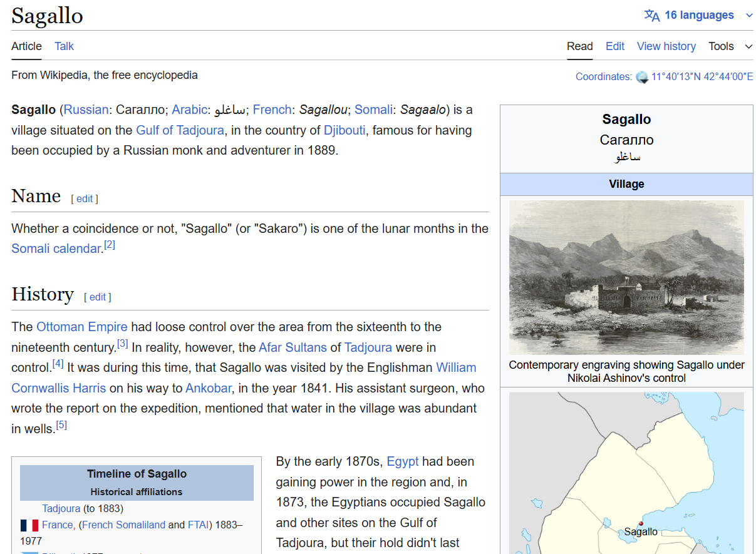Viewport: 756px width, 554px height.
Task: Open Tadjoura (to 1883) link in the timeline
Action: click(x=61, y=508)
